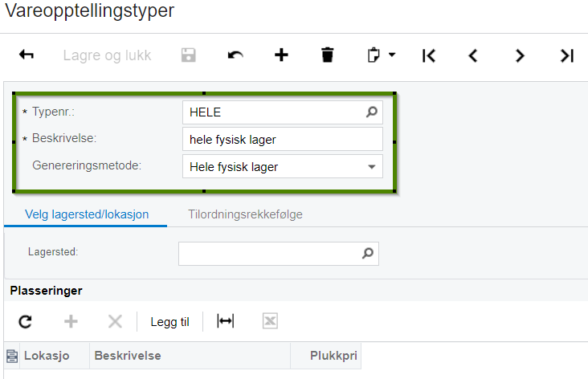Go to last record
Viewport: 588px width, 379px height.
coord(566,55)
